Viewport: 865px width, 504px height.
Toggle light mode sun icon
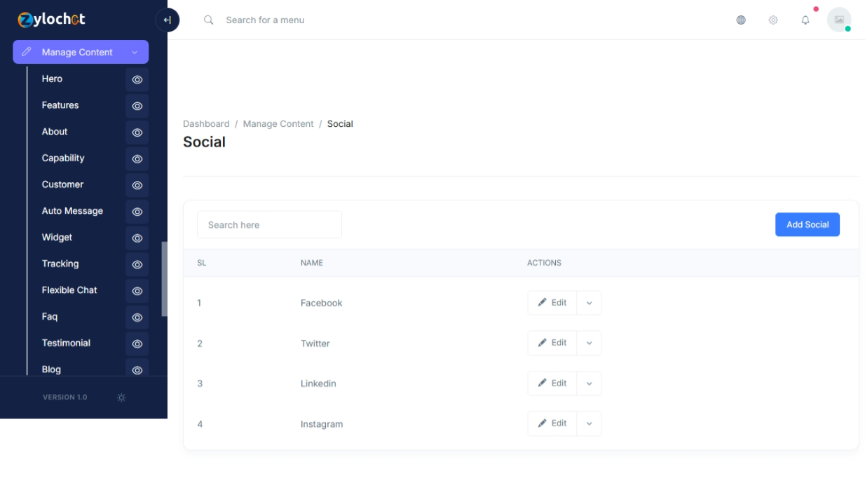click(x=121, y=397)
